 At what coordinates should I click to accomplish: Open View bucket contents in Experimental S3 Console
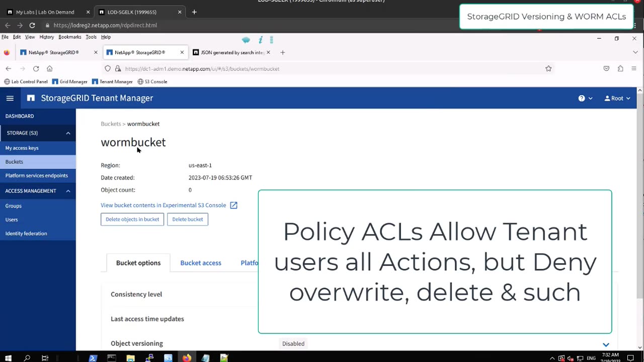point(163,205)
